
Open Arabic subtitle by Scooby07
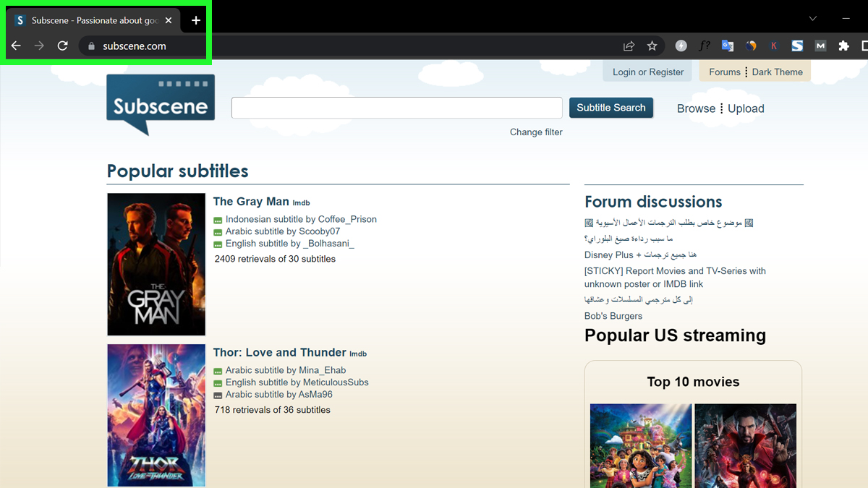pos(283,231)
